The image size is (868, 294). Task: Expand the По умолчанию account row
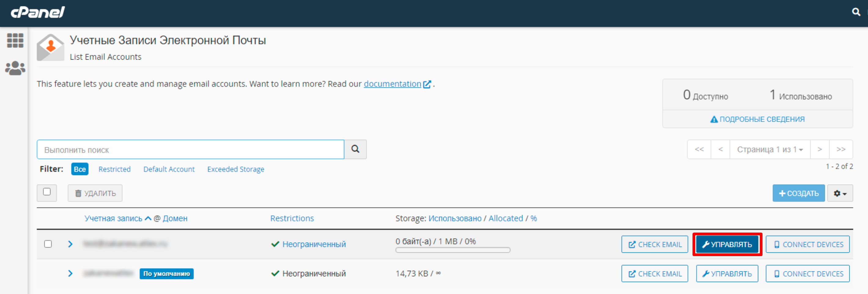click(70, 273)
